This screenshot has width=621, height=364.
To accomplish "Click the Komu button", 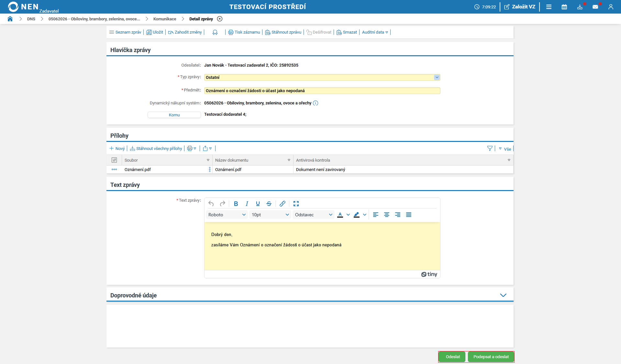I will pos(174,115).
